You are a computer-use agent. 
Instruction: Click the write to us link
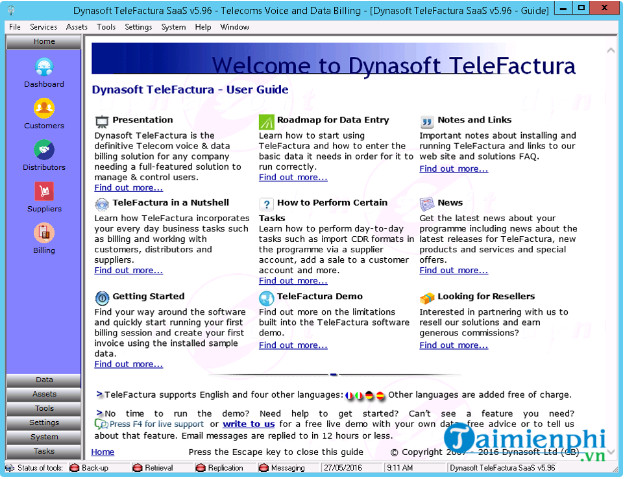click(x=249, y=424)
